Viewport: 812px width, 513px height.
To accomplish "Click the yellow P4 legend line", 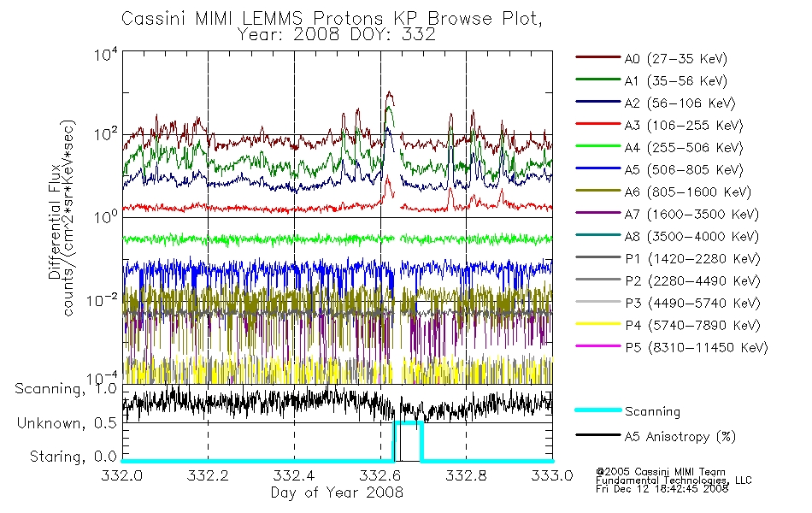I will (597, 324).
